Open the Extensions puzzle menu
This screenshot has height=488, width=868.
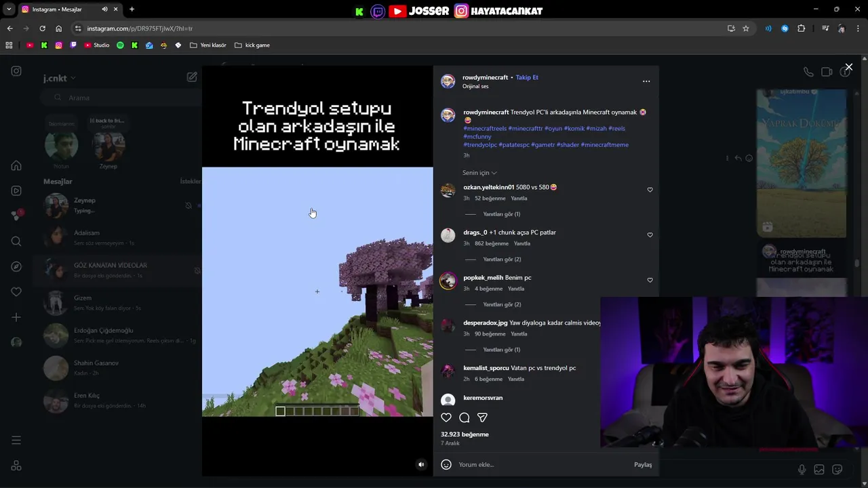(x=801, y=28)
